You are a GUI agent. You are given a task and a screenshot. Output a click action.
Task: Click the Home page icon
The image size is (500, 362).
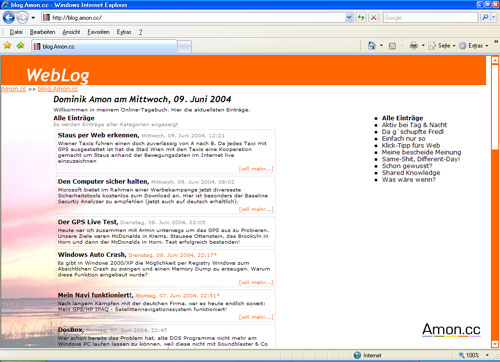(371, 46)
